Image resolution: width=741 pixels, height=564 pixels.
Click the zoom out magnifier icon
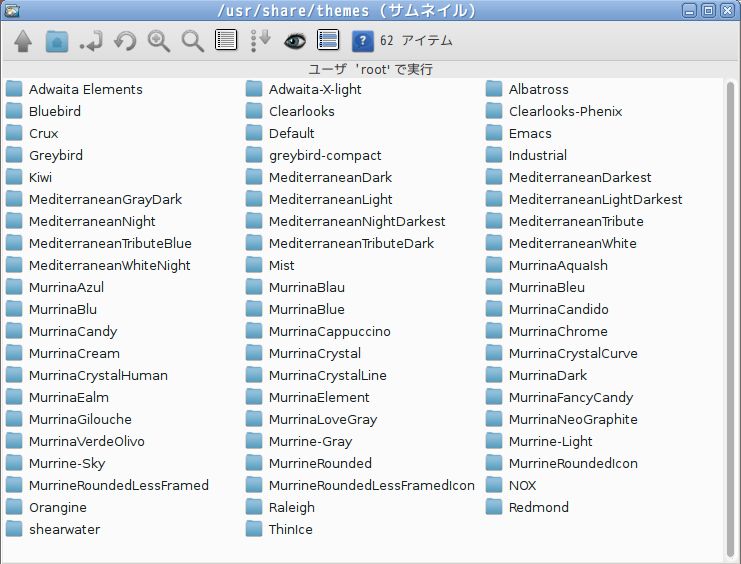click(x=192, y=41)
